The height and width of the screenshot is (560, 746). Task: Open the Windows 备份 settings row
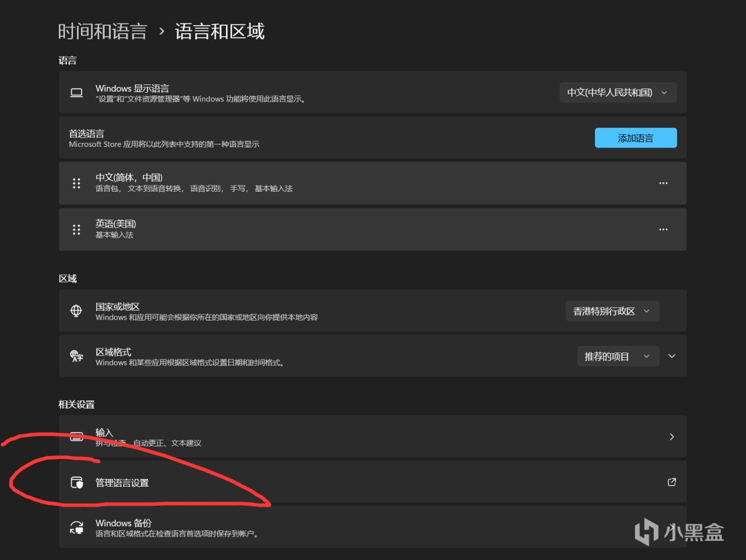coord(372,527)
